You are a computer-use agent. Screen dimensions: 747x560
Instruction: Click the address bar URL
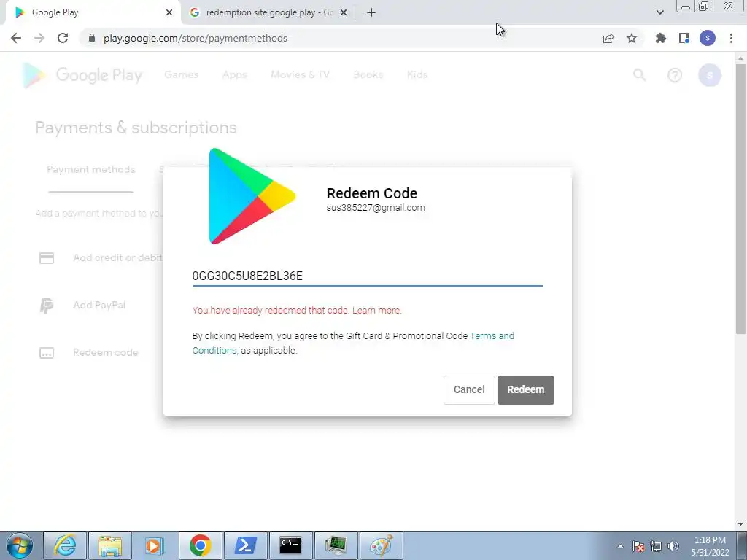coord(196,38)
